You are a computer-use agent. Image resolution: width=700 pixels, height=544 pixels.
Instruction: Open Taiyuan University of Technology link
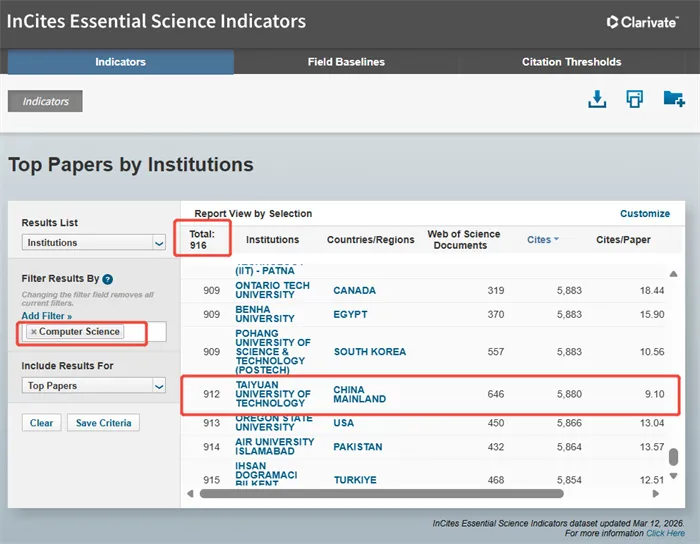coord(271,393)
